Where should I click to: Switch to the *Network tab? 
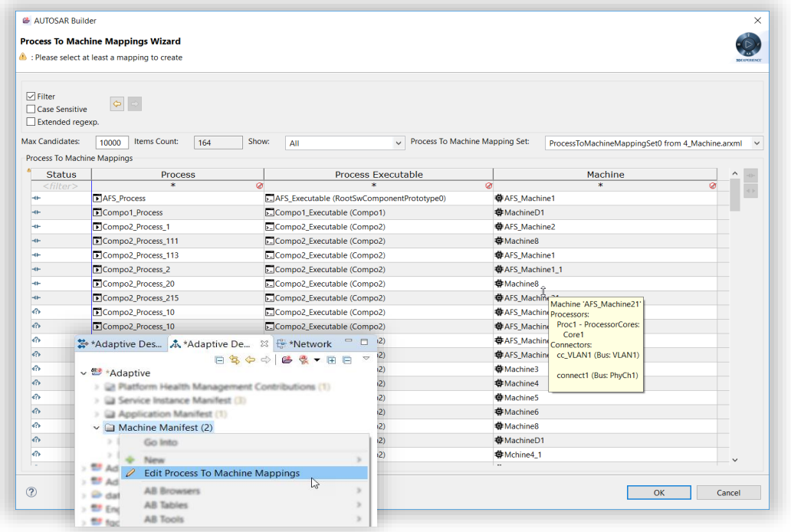click(305, 343)
